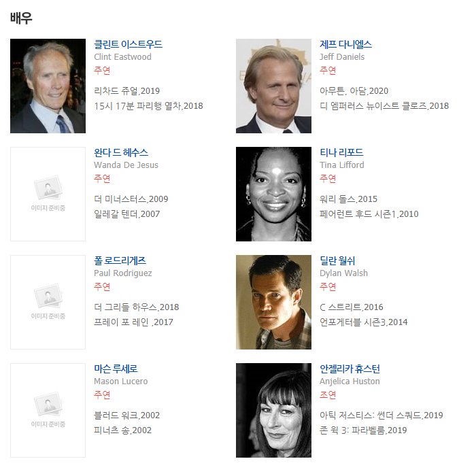Open the 마슨 루세로 name link
The image size is (474, 476).
tap(116, 369)
